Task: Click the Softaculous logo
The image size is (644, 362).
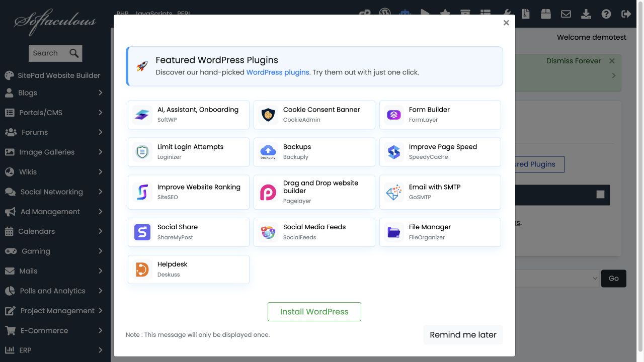Action: point(55,21)
